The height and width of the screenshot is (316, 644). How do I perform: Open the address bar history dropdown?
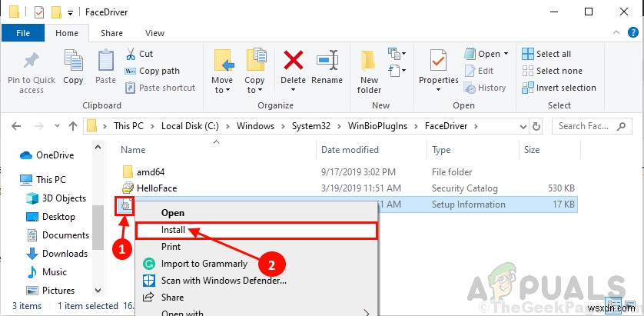[x=523, y=126]
